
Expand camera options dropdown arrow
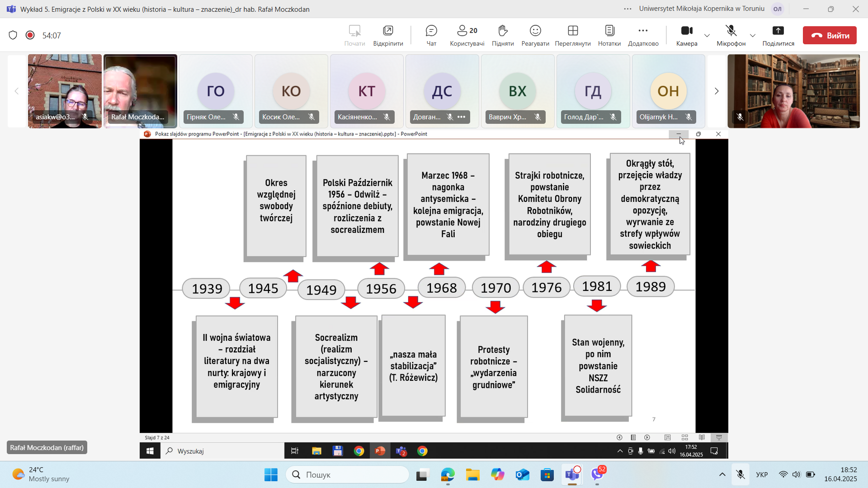click(x=707, y=35)
